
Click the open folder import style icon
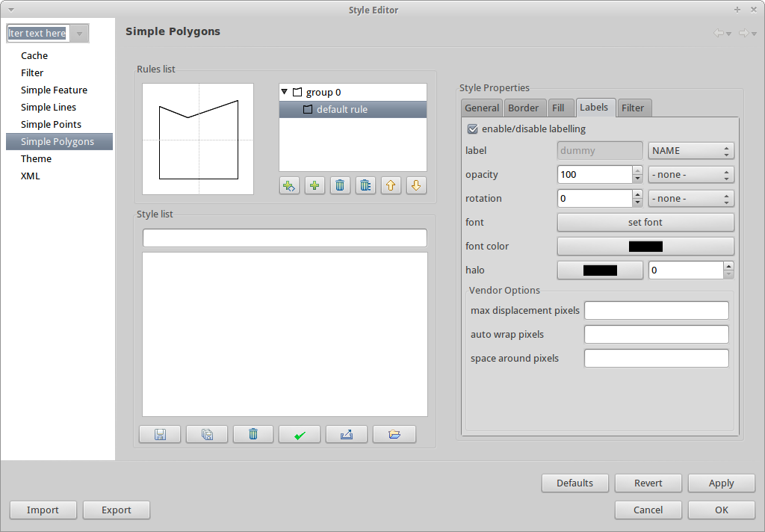coord(394,434)
